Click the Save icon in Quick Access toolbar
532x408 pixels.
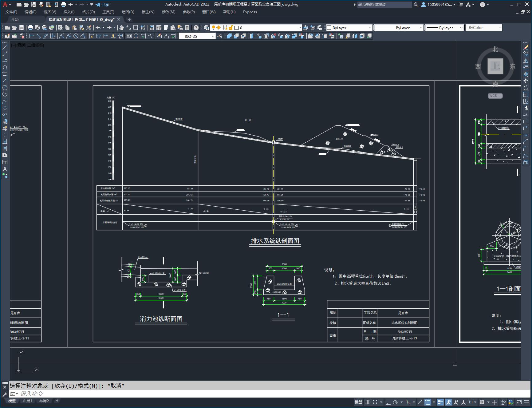tap(34, 5)
